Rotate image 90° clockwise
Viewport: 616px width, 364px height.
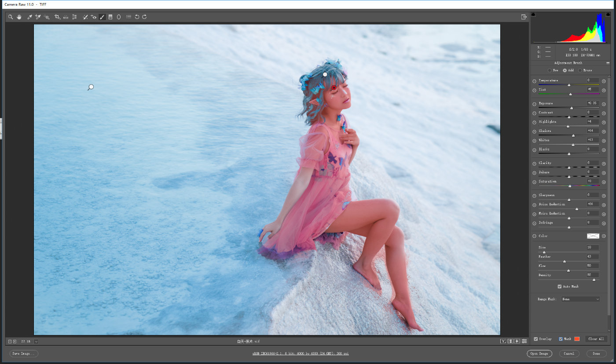pyautogui.click(x=144, y=17)
